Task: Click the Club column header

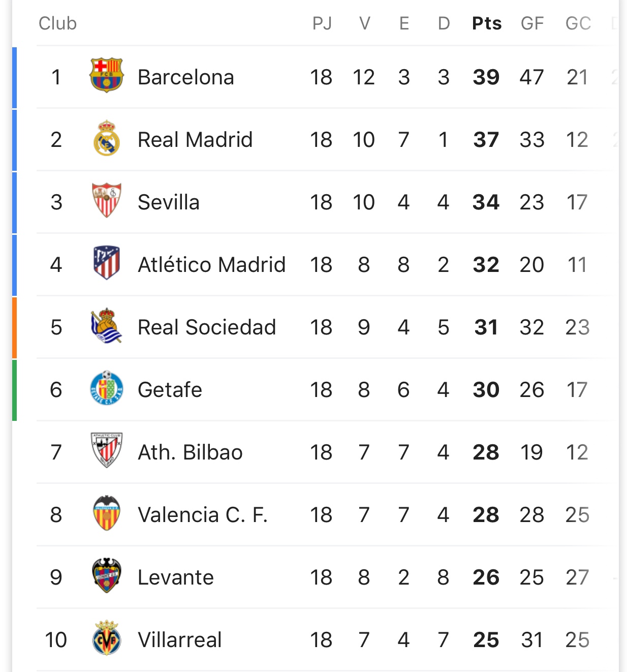Action: pyautogui.click(x=57, y=23)
